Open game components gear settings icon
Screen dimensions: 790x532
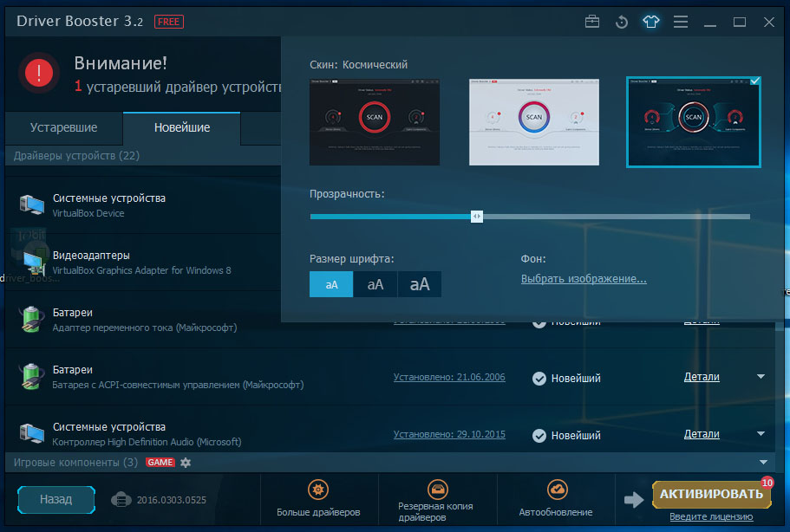(186, 463)
